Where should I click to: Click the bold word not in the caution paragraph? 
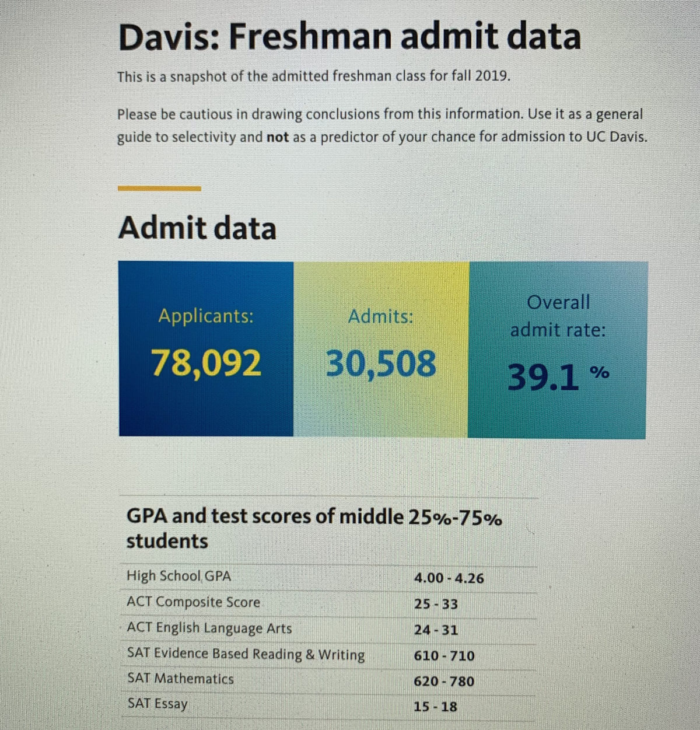278,138
